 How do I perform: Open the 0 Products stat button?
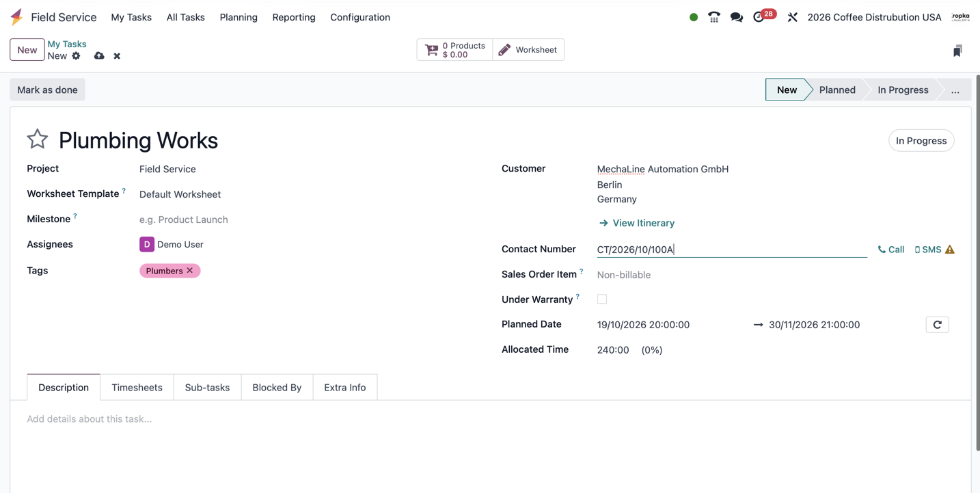[454, 50]
